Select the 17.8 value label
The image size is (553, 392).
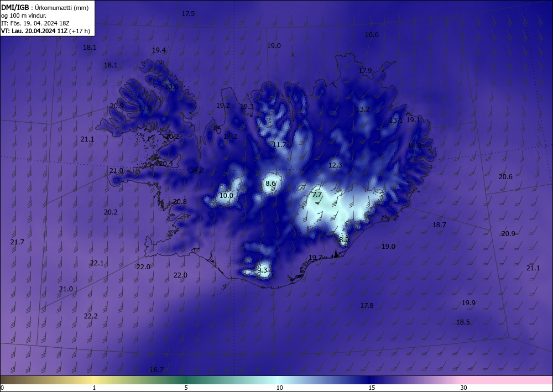tap(367, 306)
